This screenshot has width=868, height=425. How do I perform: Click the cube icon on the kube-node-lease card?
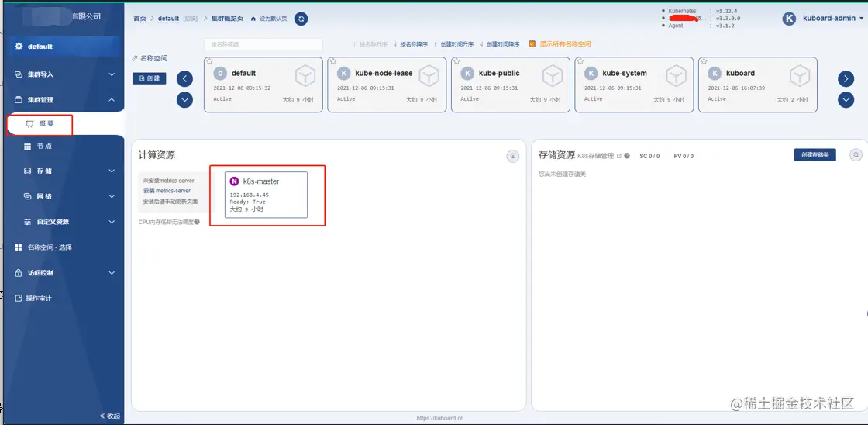429,76
